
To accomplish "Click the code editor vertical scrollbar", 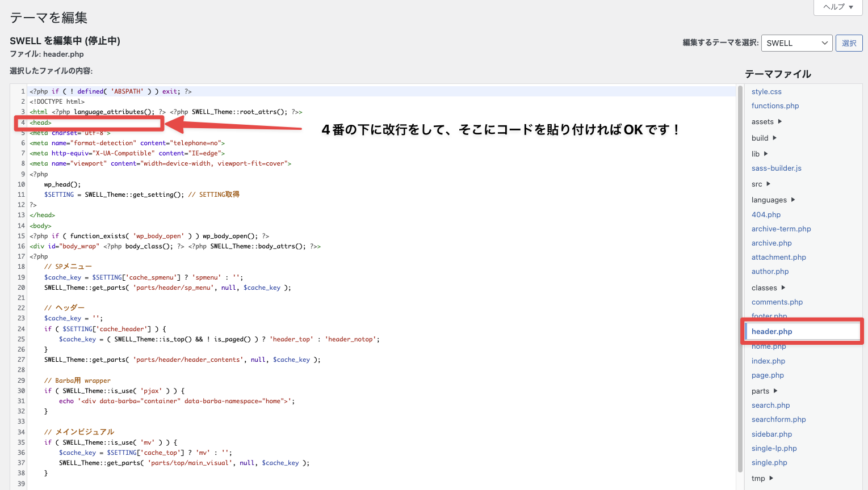I will [x=740, y=278].
